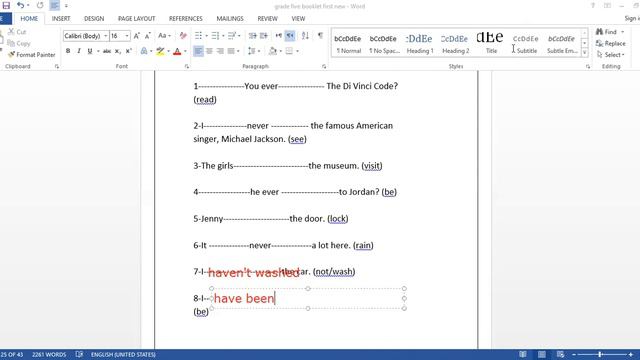Sort the selected text A to Z

(x=305, y=36)
